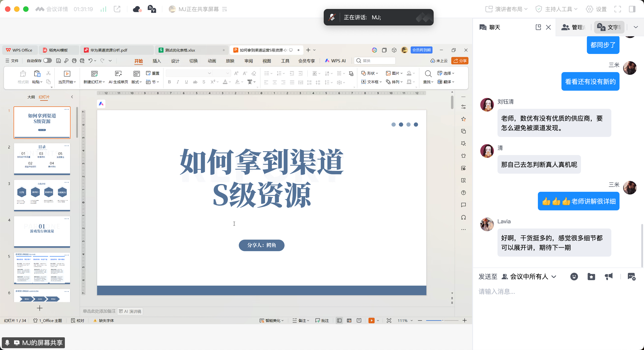Pop out the chat panel

click(538, 27)
